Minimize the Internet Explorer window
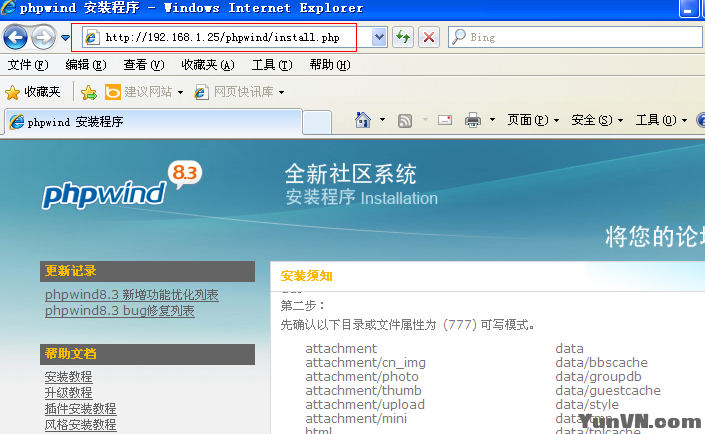The width and height of the screenshot is (705, 434). (688, 8)
